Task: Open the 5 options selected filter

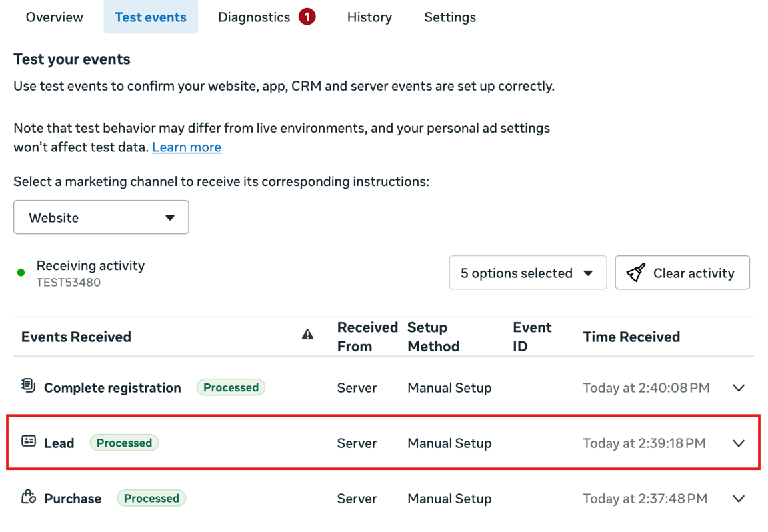Action: tap(527, 273)
